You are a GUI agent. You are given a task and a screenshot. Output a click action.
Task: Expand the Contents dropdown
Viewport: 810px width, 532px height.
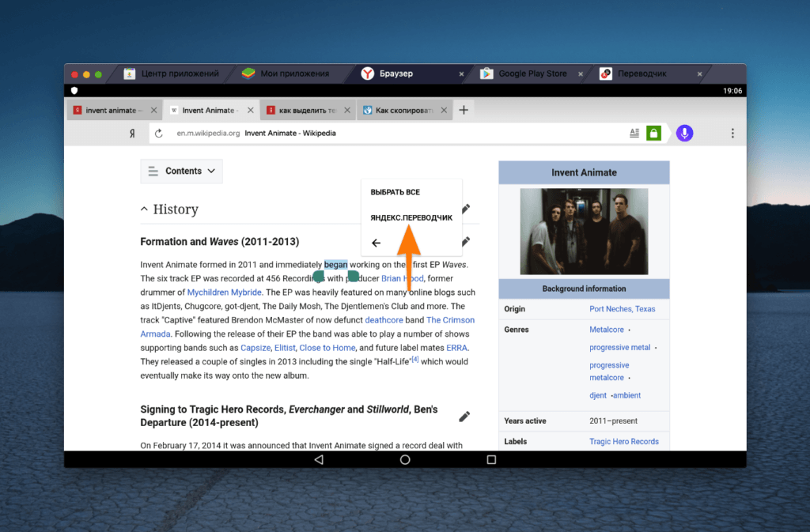pyautogui.click(x=181, y=172)
